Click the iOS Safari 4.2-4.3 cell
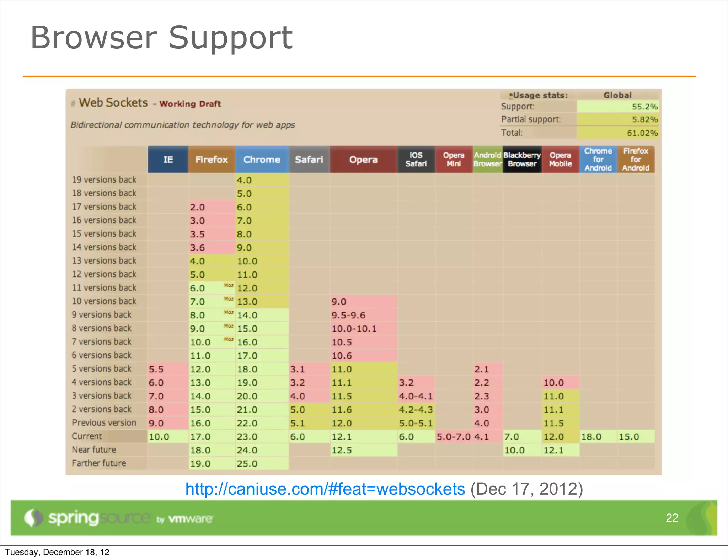Viewport: 728px width, 560px height. click(x=416, y=410)
